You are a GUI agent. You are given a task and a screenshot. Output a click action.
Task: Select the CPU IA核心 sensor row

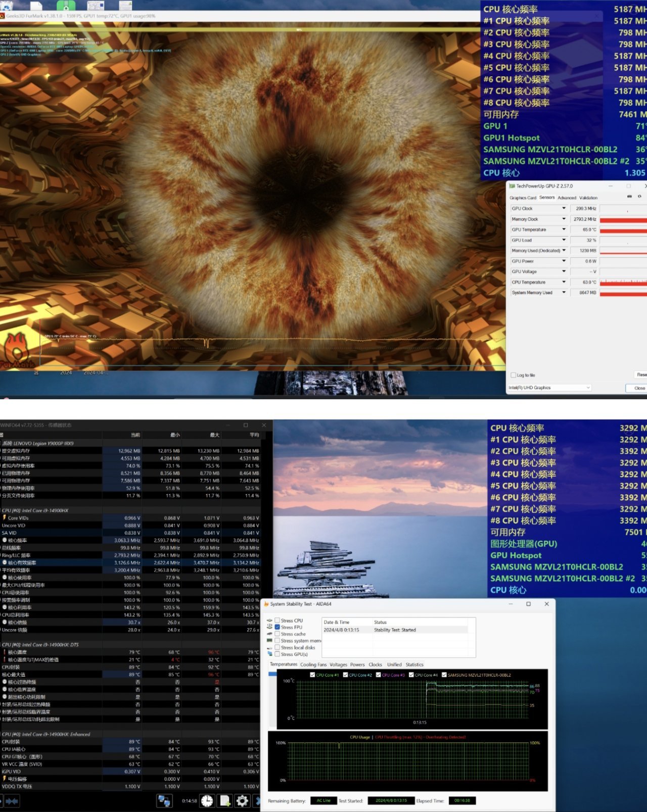[x=131, y=749]
